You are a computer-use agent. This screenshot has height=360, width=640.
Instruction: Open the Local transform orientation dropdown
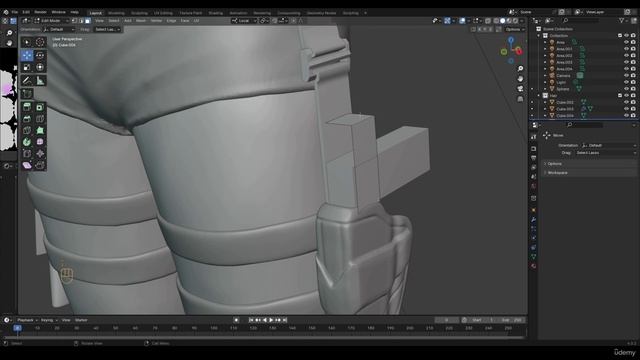click(x=244, y=20)
